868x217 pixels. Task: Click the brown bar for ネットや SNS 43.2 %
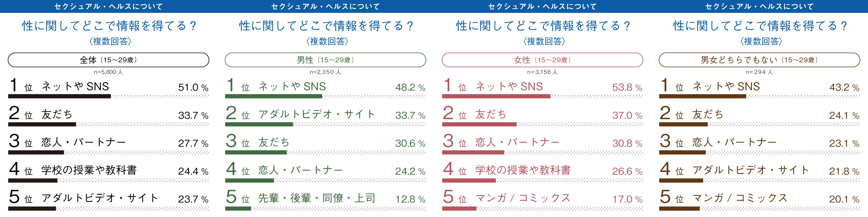[703, 96]
